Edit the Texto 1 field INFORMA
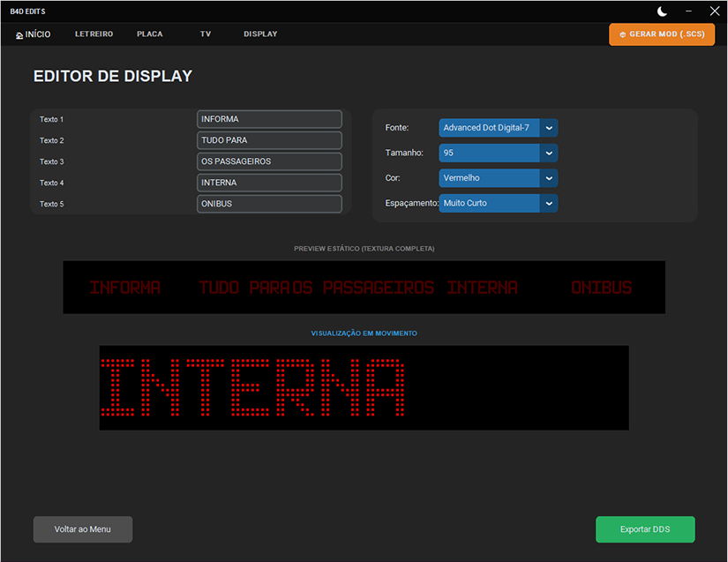The height and width of the screenshot is (562, 728). tap(269, 119)
